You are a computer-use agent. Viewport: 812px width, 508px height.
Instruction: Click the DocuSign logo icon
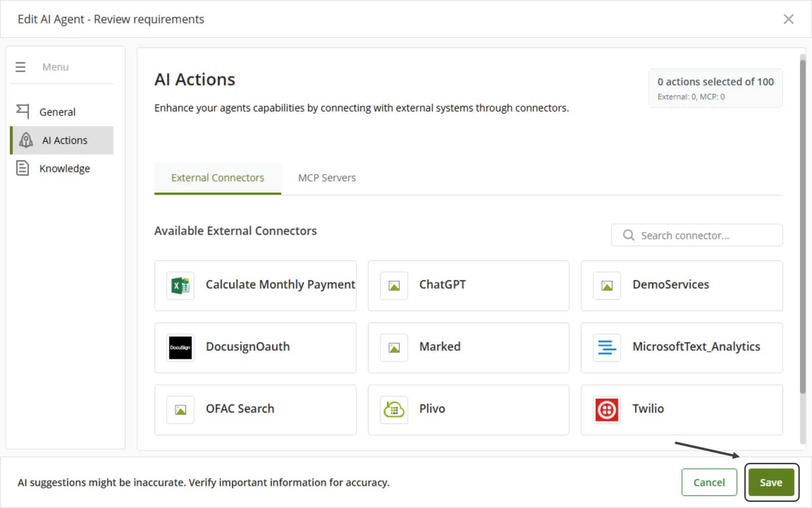tap(181, 347)
